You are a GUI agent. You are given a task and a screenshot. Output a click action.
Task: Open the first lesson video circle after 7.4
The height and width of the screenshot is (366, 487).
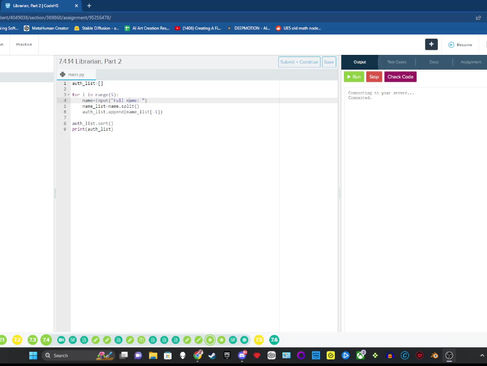pos(61,340)
